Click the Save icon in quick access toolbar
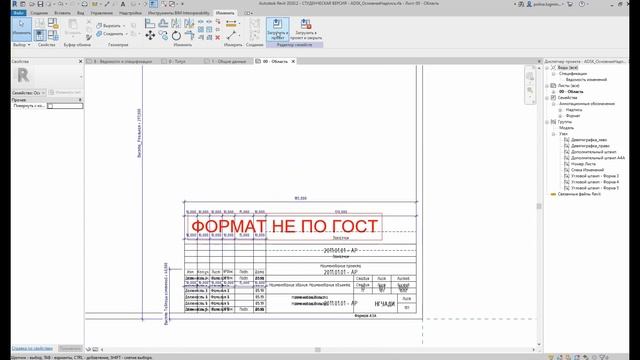The height and width of the screenshot is (360, 640). point(40,4)
